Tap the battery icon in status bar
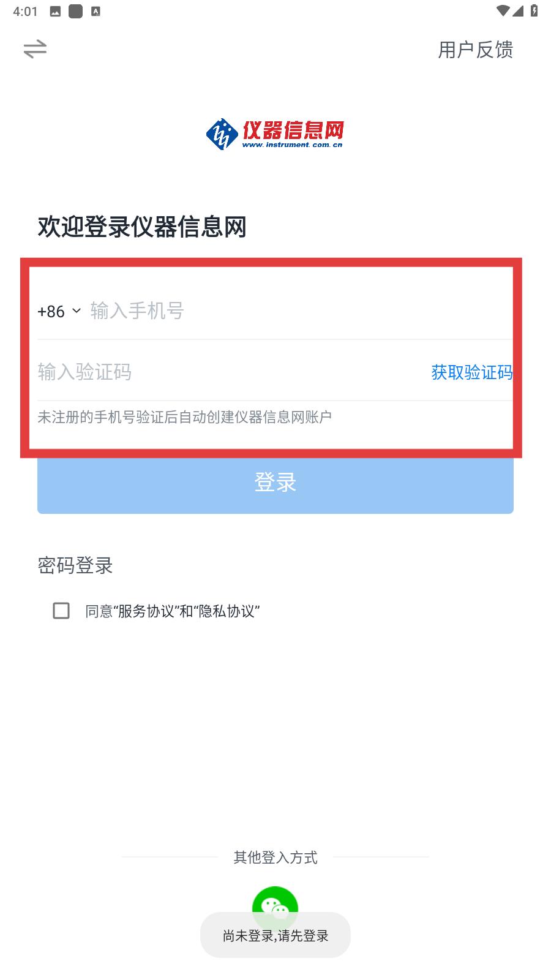 [534, 10]
